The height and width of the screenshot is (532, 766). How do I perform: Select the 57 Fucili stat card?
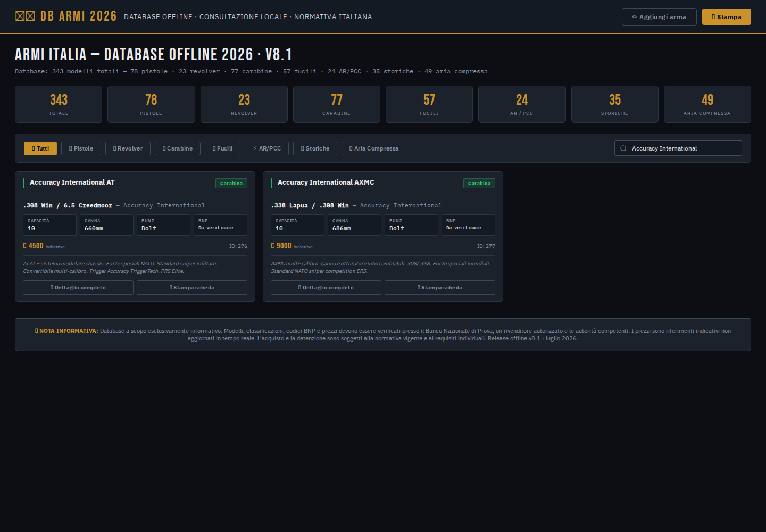429,104
